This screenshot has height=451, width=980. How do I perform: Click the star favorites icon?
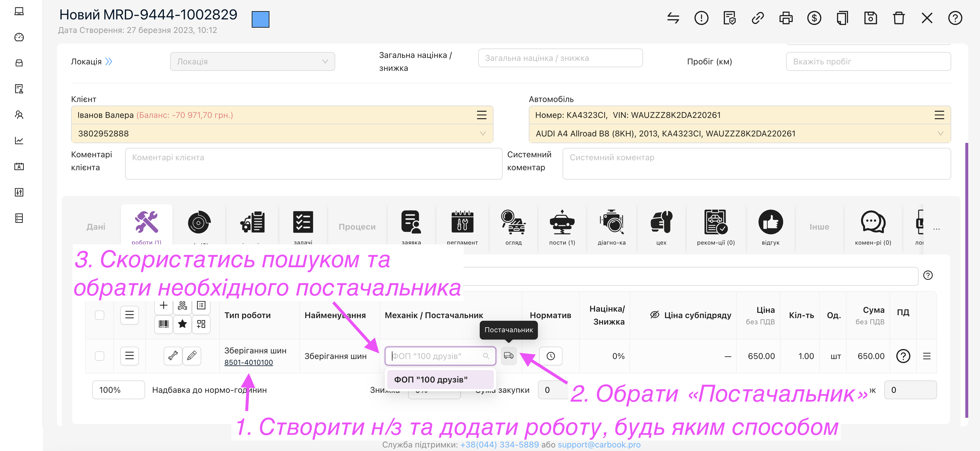coord(183,324)
